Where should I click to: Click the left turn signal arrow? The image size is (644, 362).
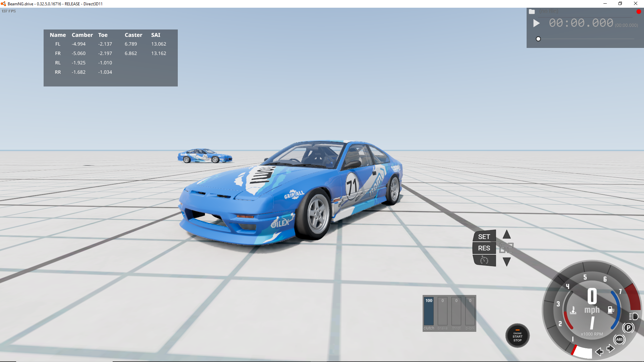coord(599,352)
